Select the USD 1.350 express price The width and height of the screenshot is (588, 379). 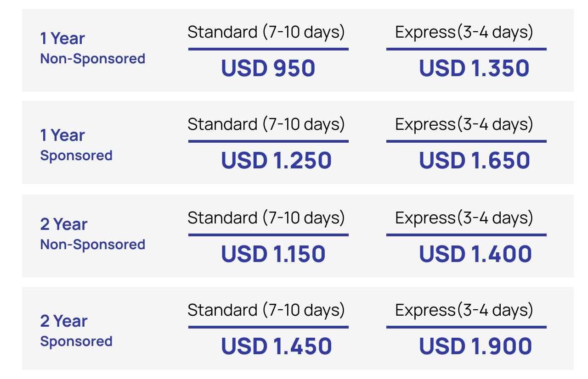[474, 68]
